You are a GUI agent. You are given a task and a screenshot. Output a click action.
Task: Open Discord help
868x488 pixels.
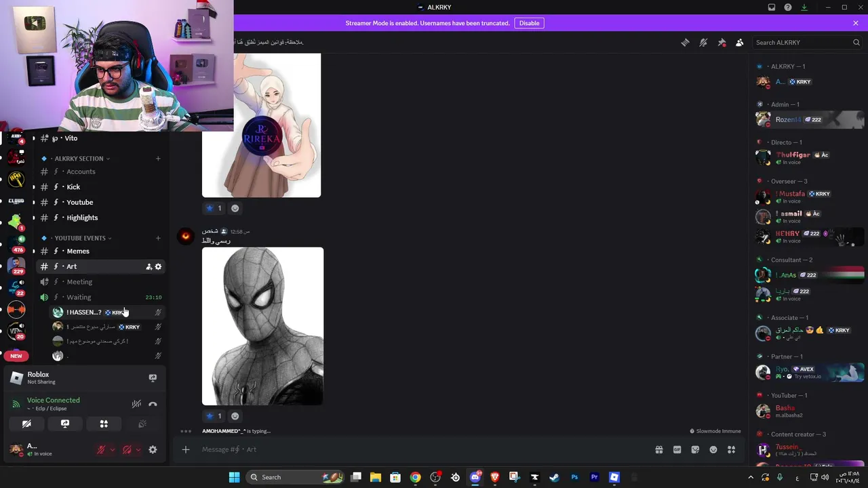pyautogui.click(x=788, y=7)
